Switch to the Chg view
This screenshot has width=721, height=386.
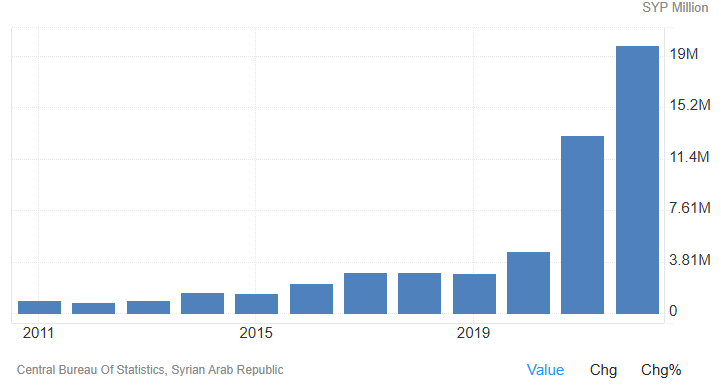(603, 370)
